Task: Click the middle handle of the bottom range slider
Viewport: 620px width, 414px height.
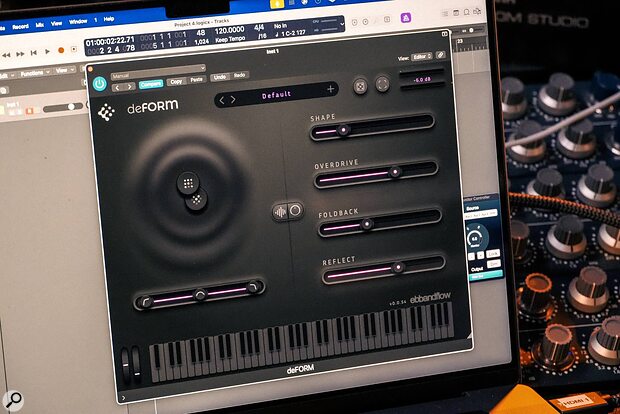Action: click(200, 295)
